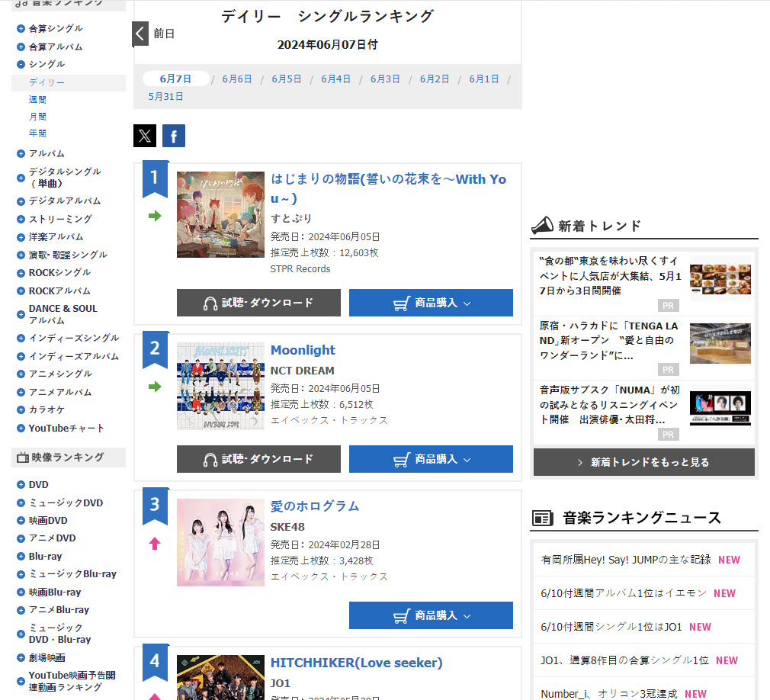Open 食の都 東京 trend article
This screenshot has width=770, height=700.
611,275
